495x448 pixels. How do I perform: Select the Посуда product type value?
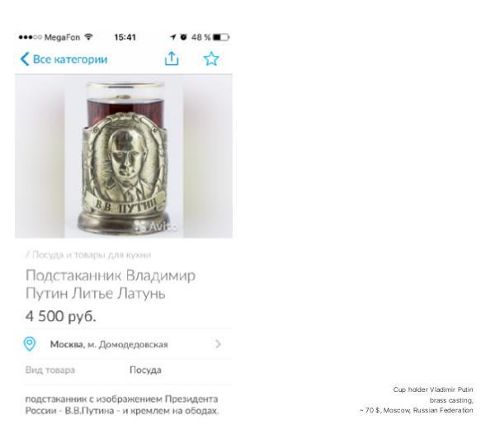click(145, 370)
